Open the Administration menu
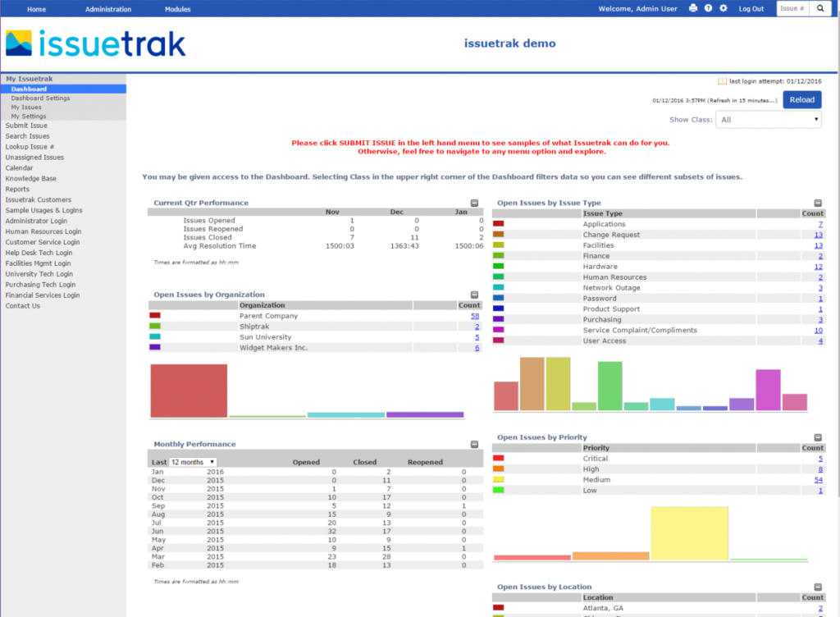Viewport: 840px width, 617px height. click(108, 9)
